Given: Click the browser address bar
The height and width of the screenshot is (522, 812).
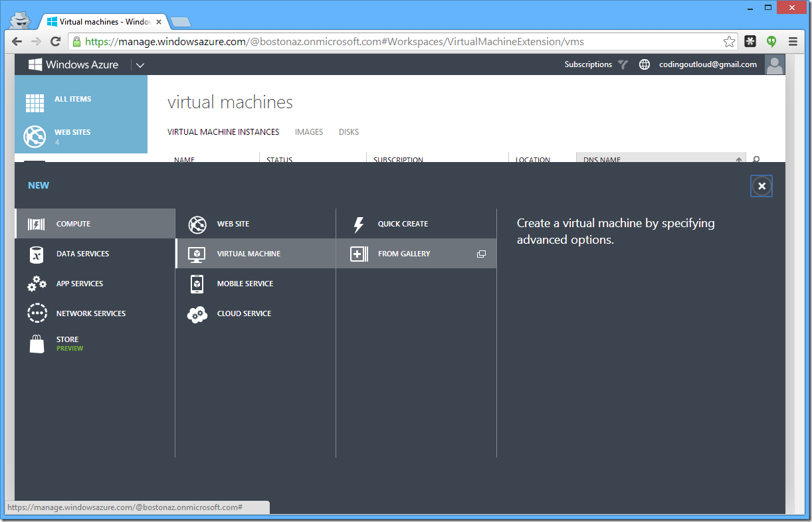Looking at the screenshot, I should (399, 41).
